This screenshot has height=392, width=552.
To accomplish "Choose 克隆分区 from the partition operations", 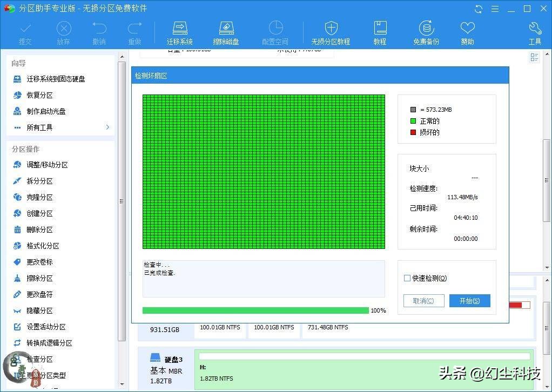I will click(x=39, y=197).
